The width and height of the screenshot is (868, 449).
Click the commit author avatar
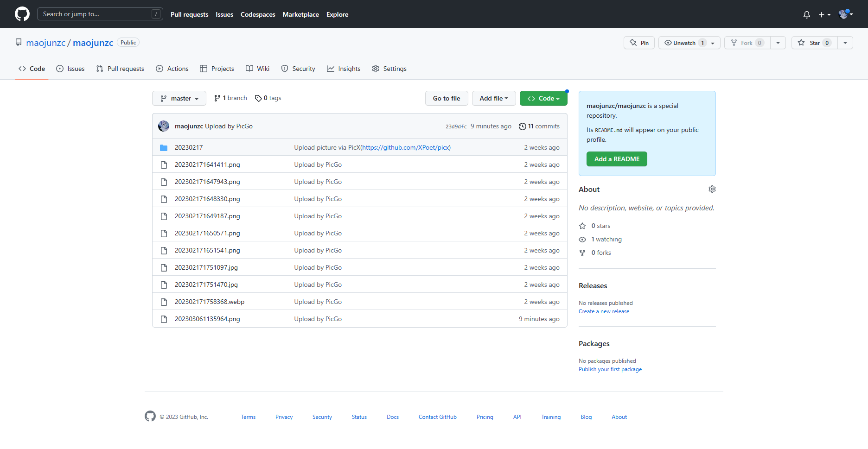(164, 126)
